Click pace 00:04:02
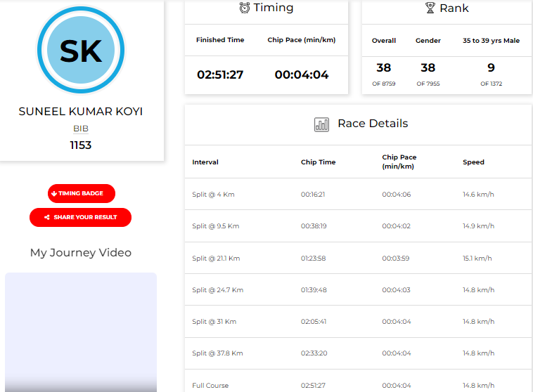The height and width of the screenshot is (392, 533). point(396,226)
